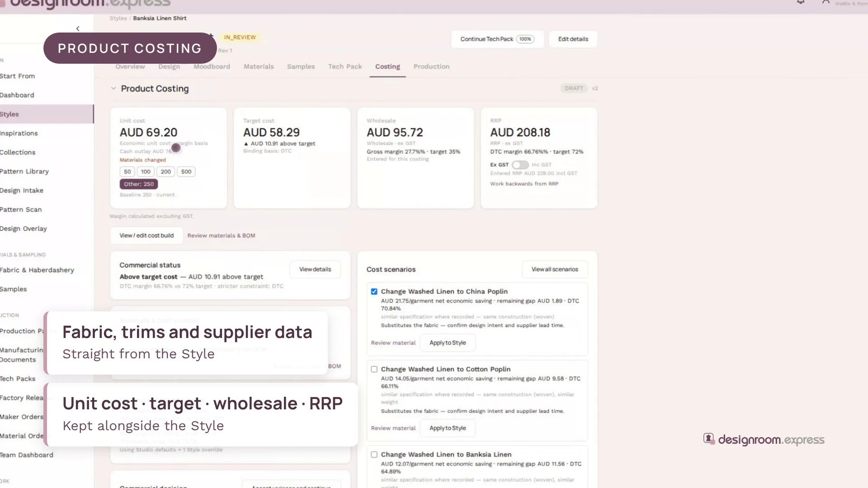Image resolution: width=868 pixels, height=488 pixels.
Task: Go to the Samples tab
Action: point(301,66)
